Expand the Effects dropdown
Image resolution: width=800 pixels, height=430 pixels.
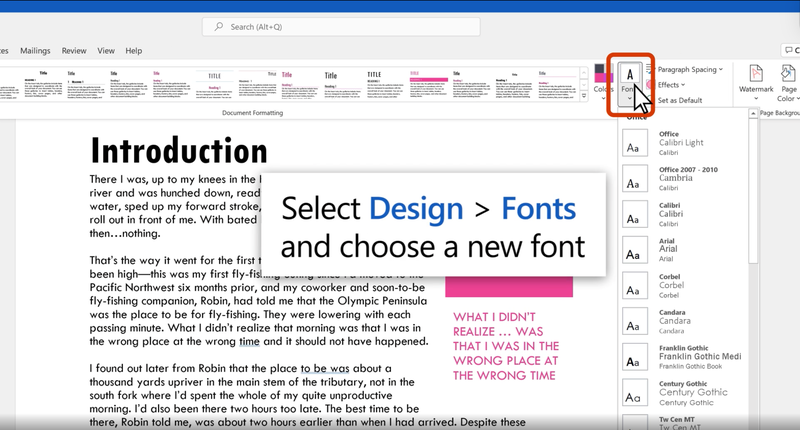pos(666,85)
